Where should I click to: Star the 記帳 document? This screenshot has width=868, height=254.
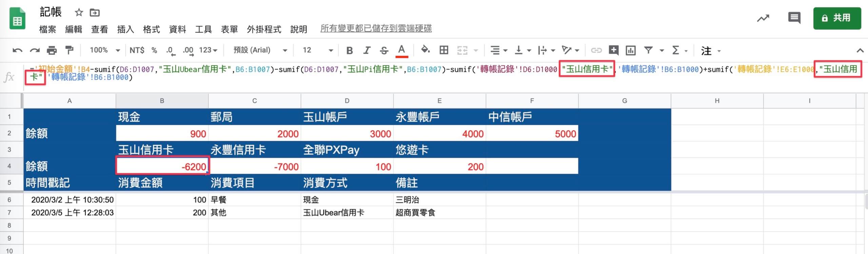click(x=79, y=13)
